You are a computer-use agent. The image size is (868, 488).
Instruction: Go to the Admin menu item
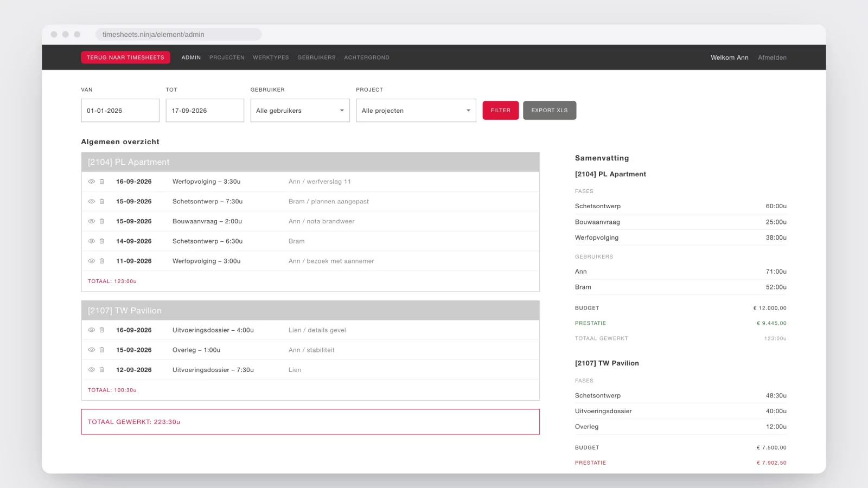click(191, 57)
